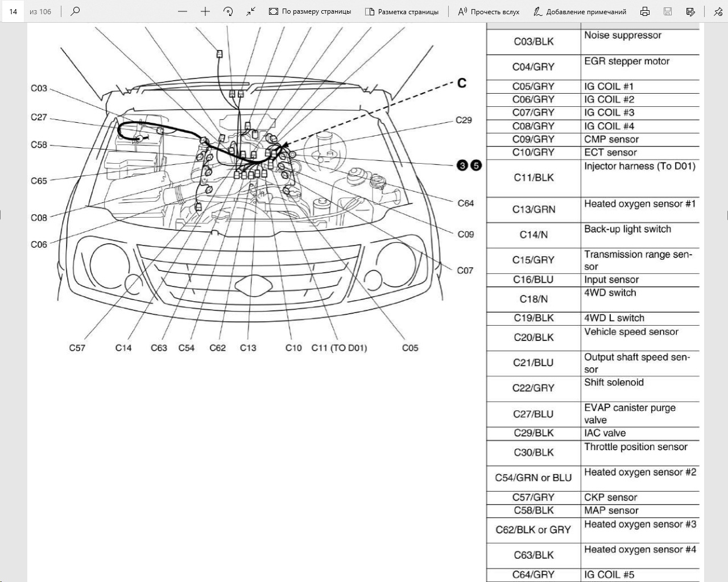728x582 pixels.
Task: Click the C05/GRY connector table cell
Action: click(533, 86)
